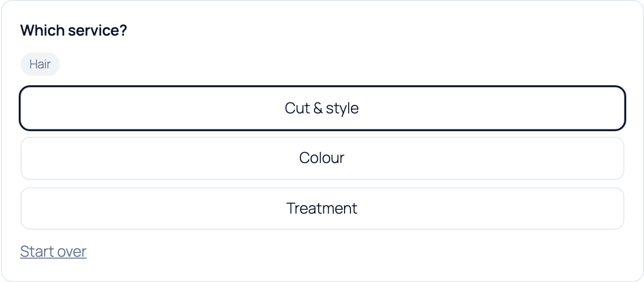Image resolution: width=644 pixels, height=282 pixels.
Task: Select the last service button labeled Treatment
Action: coord(322,208)
